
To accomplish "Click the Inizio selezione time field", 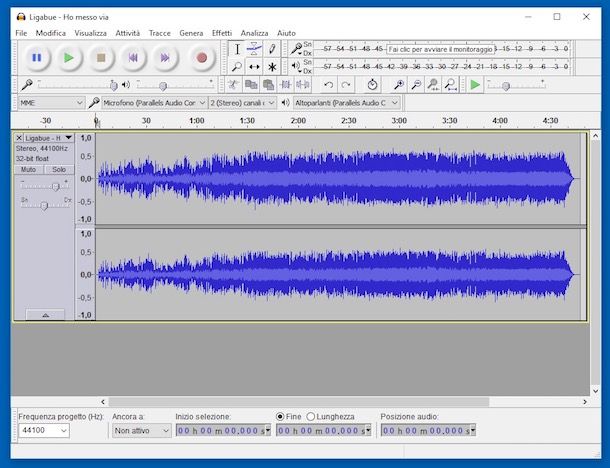I will [x=221, y=431].
